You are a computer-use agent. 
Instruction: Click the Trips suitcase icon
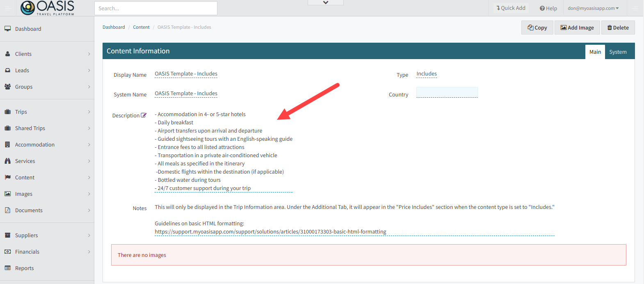(x=7, y=112)
